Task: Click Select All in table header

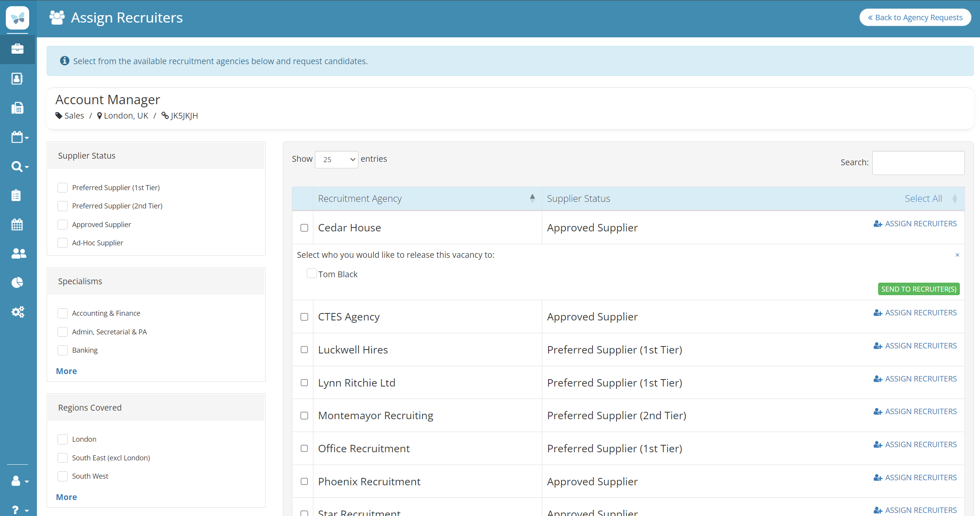Action: 923,199
